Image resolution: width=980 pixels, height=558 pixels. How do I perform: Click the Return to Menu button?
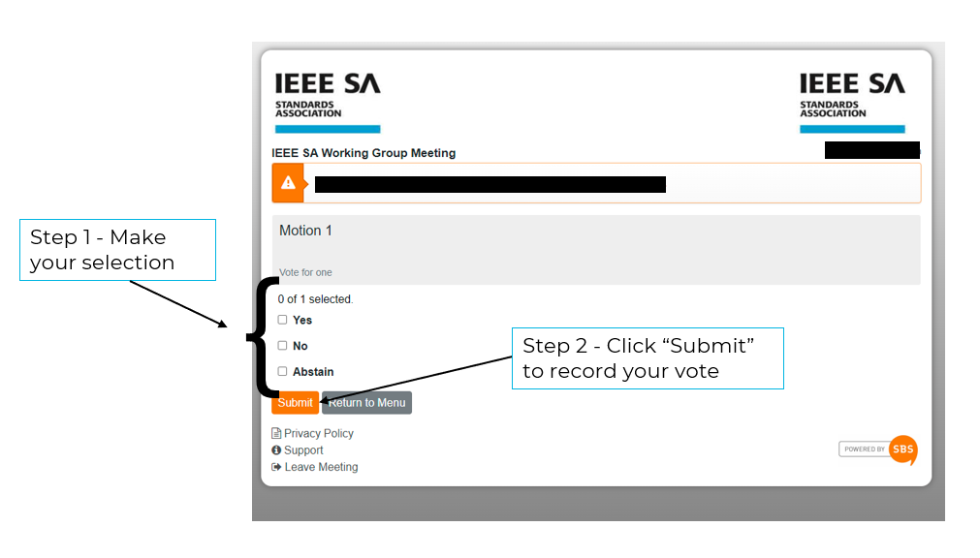click(x=366, y=402)
